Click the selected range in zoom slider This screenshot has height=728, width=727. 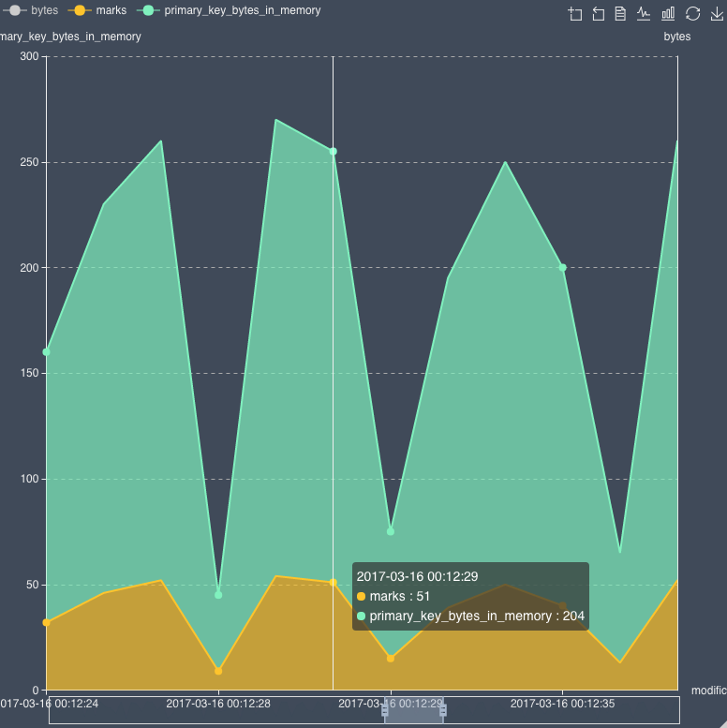point(414,711)
